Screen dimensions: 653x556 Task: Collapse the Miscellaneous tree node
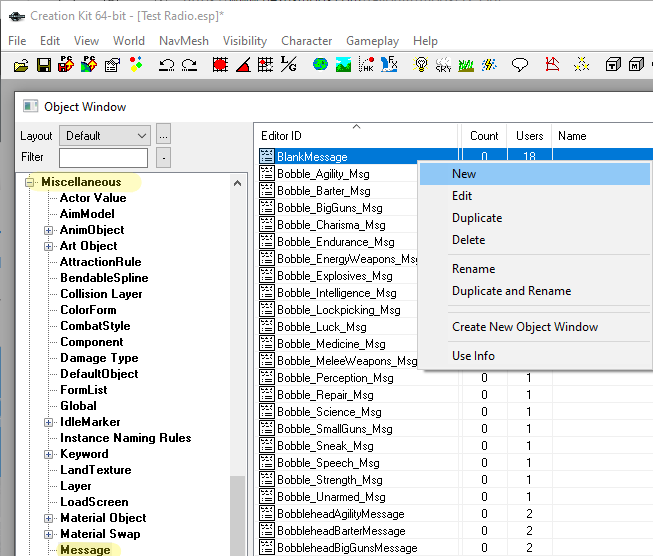(x=29, y=182)
